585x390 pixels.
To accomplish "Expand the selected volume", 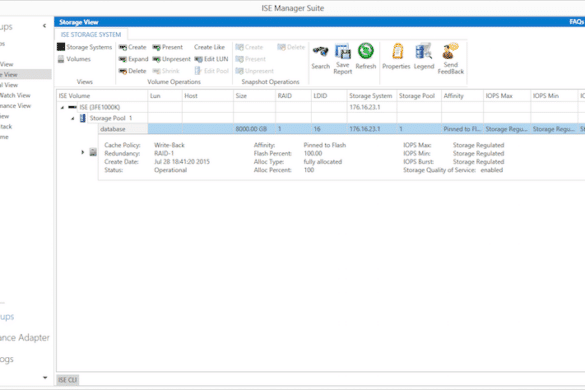I will (134, 59).
